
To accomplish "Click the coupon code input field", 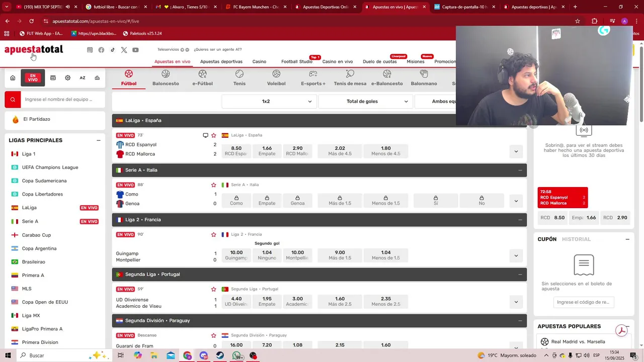I will tap(584, 302).
